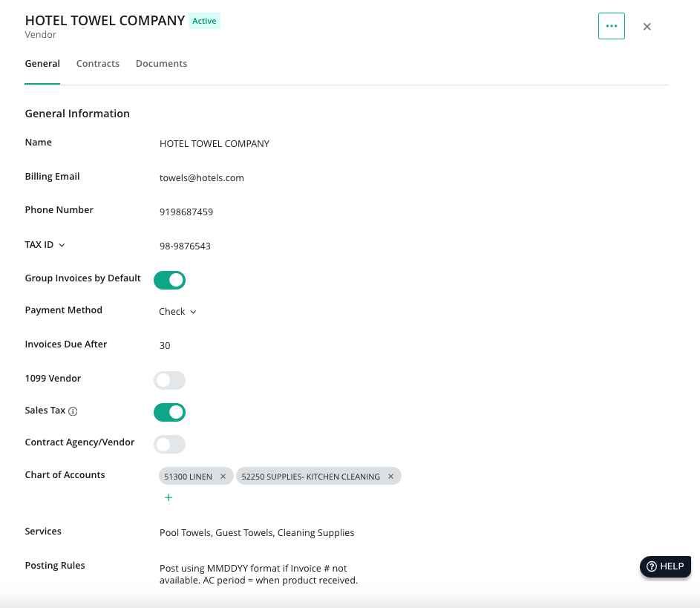Screen dimensions: 700x608
Task: Click the General Information heading
Action: coord(77,114)
